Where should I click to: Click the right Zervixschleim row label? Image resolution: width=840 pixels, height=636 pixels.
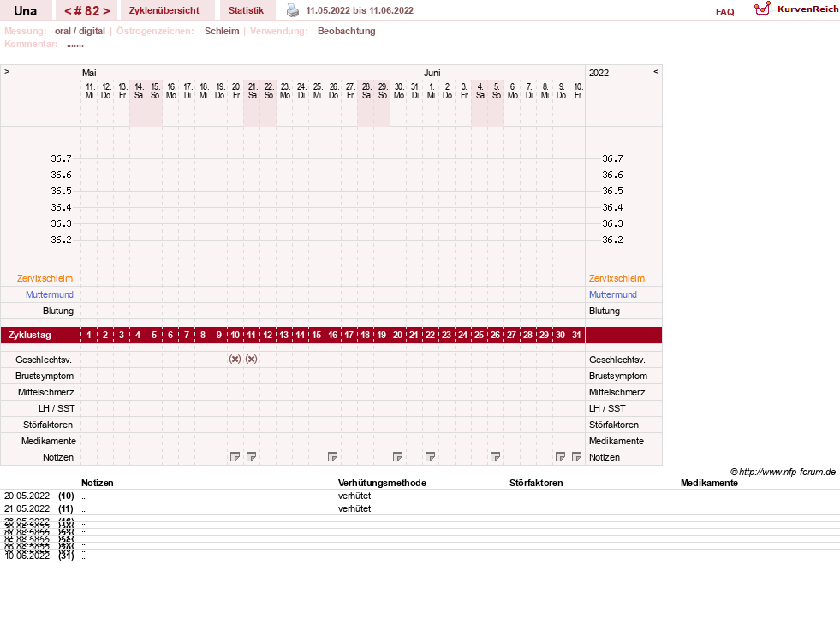pos(617,278)
